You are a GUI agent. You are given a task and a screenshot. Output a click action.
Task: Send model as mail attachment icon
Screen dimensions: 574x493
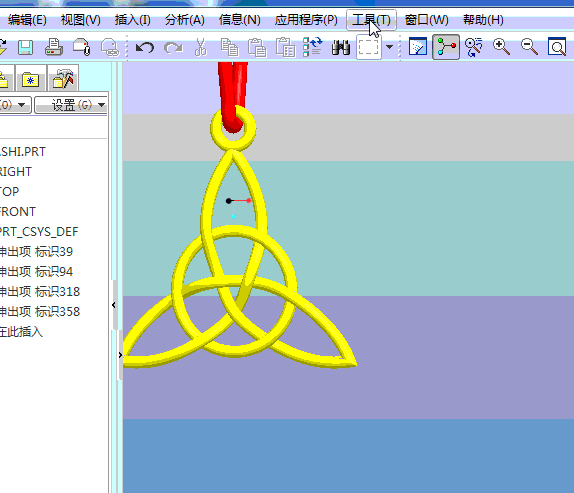point(82,47)
